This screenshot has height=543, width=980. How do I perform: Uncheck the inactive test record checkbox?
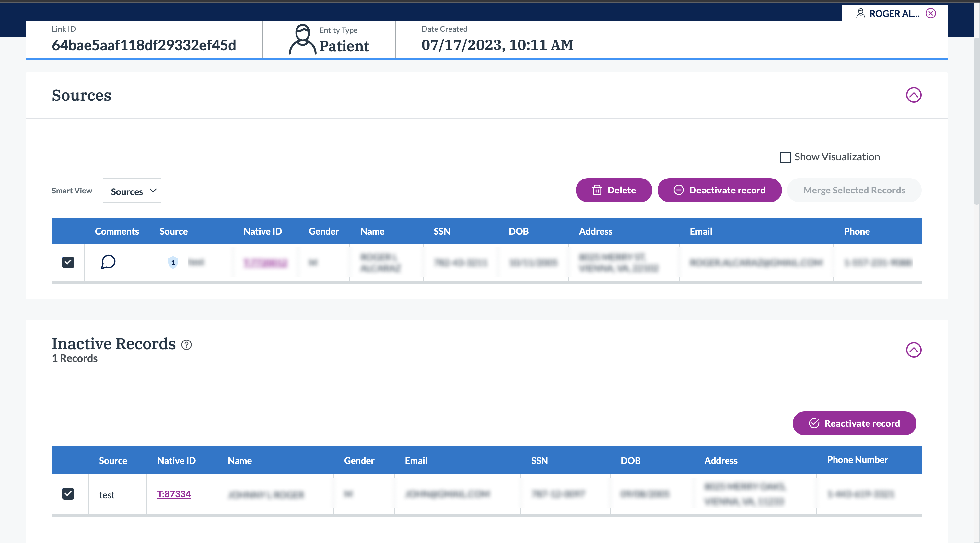(68, 494)
